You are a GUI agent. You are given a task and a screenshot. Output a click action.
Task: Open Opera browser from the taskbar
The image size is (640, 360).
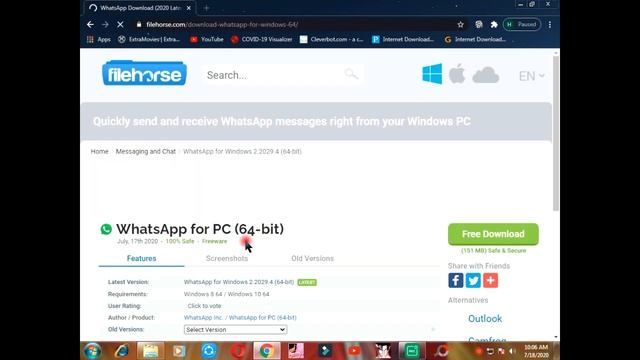[x=238, y=351]
